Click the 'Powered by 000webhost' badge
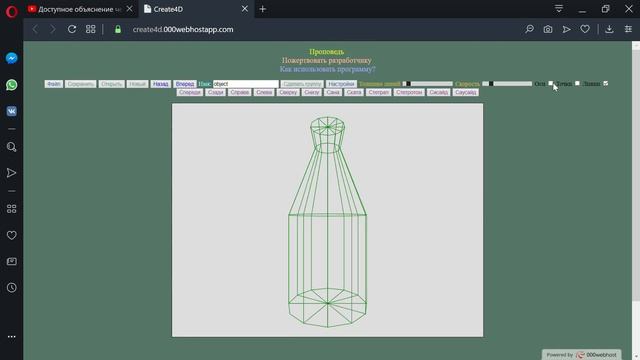 coord(582,355)
